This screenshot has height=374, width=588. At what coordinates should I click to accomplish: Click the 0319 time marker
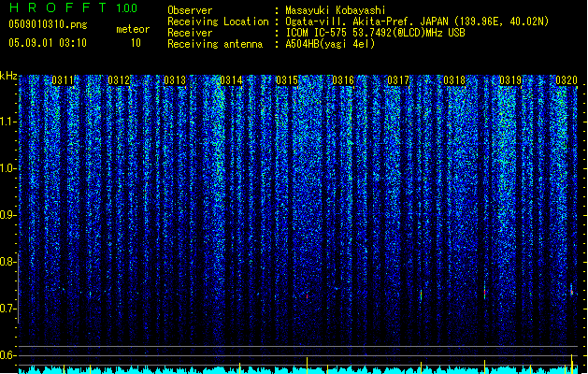510,80
